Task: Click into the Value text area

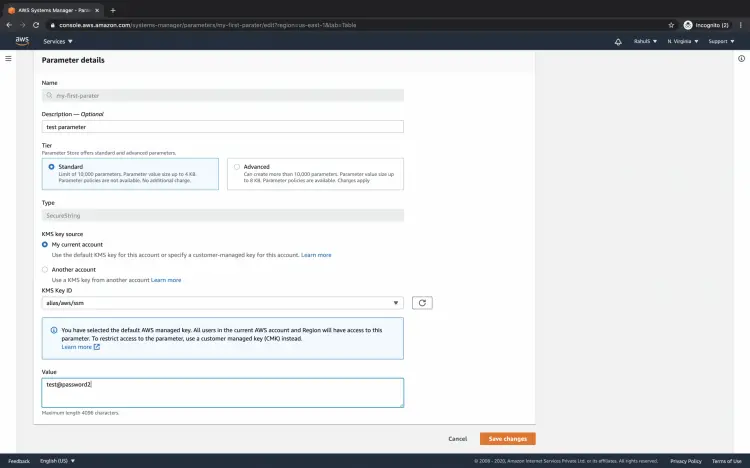Action: coord(222,393)
